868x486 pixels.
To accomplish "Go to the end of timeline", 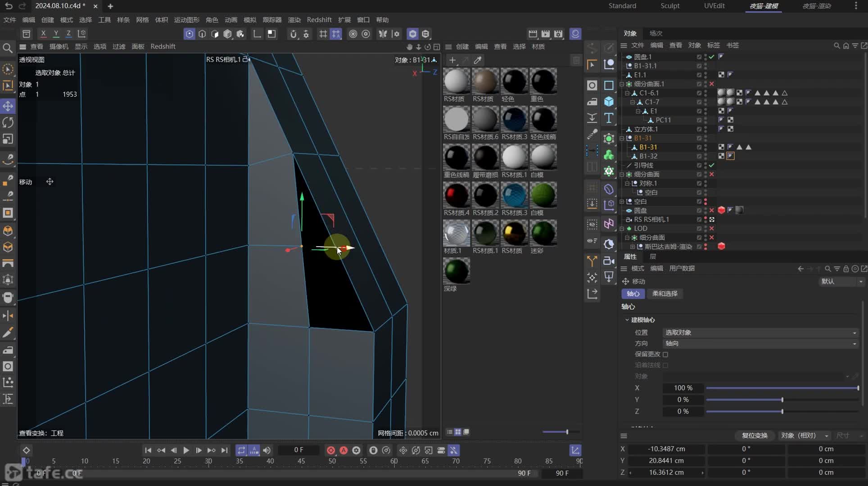I will coord(224,450).
